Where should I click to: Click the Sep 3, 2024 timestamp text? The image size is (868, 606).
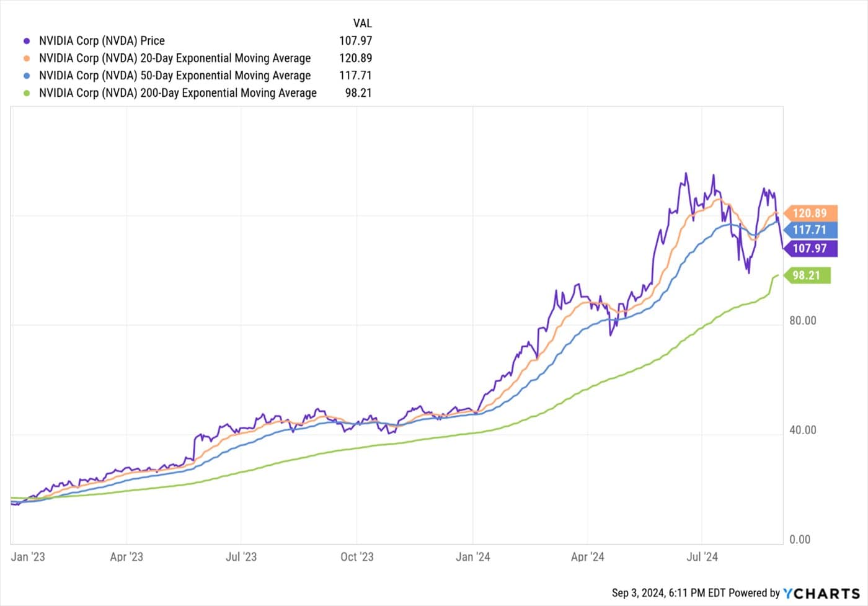668,594
